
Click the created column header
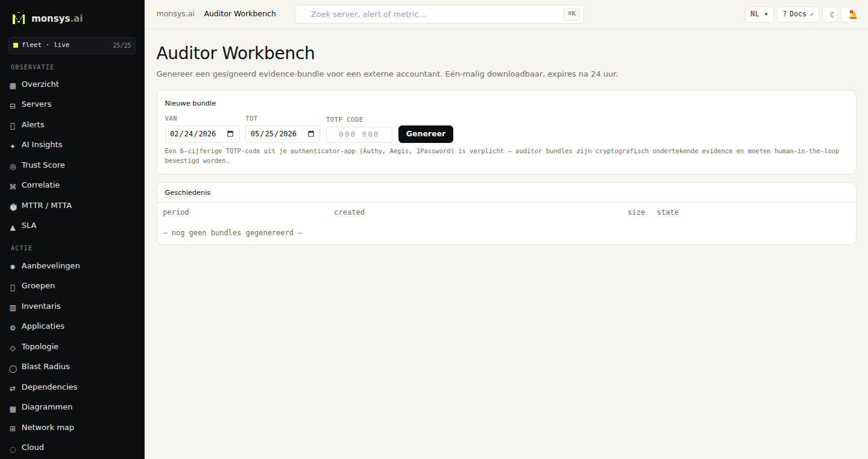pos(349,212)
